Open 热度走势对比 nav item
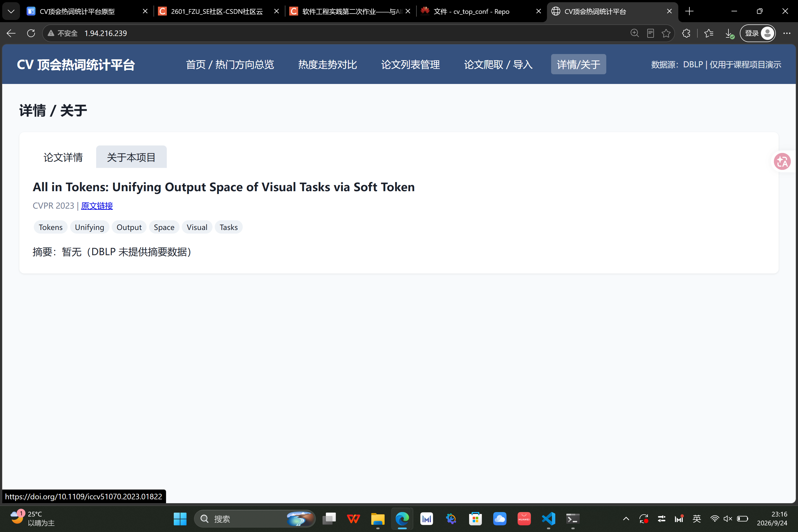Viewport: 798px width, 532px height. click(328, 65)
